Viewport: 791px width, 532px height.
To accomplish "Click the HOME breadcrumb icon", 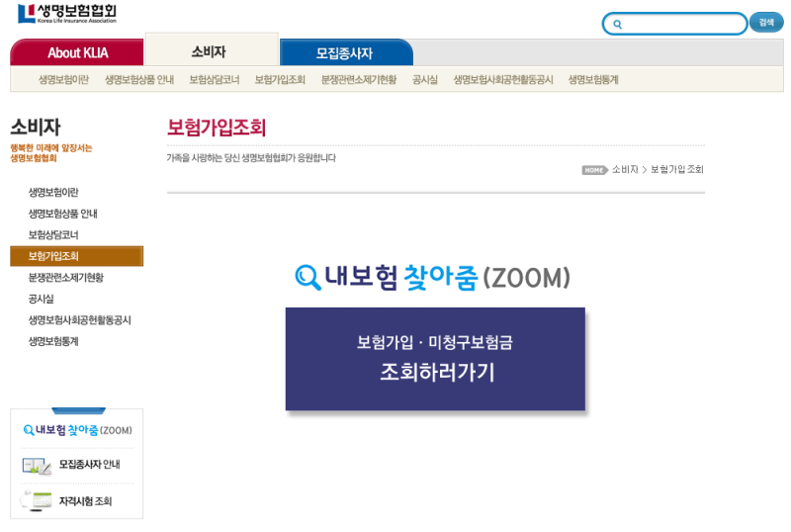I will (595, 170).
